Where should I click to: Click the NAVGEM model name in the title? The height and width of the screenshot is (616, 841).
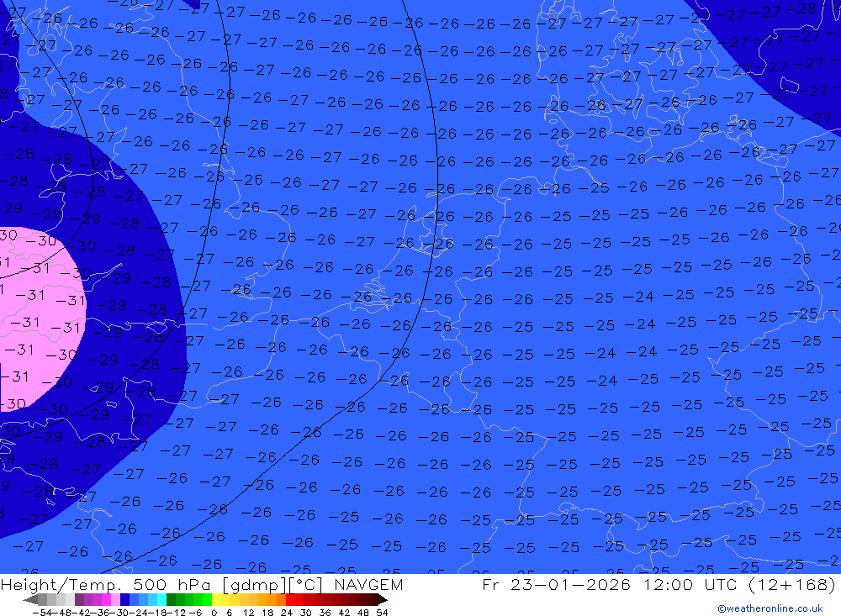[368, 584]
